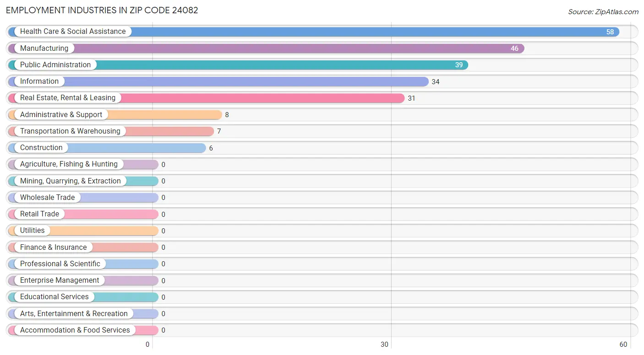
Task: Click Transportation & Warehousing label
Action: coord(70,131)
